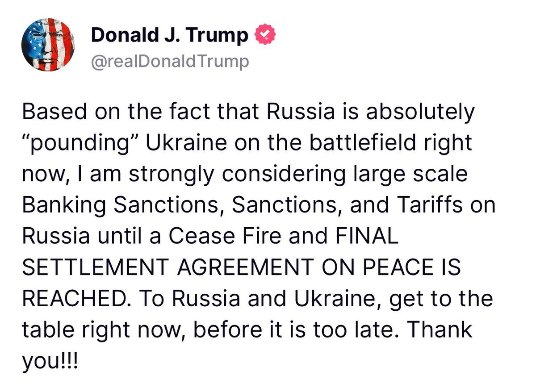Click the verified badge next to Donald J. Trump
The width and height of the screenshot is (536, 392).
tap(265, 33)
